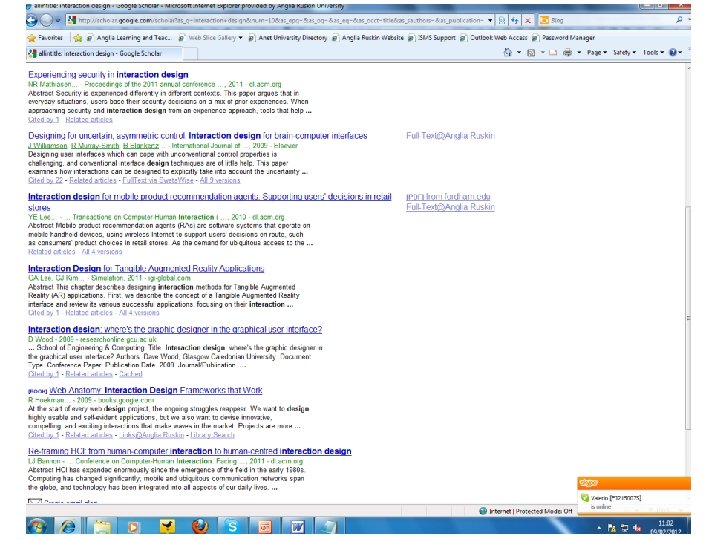Open the Outlook Web Access favorite

494,38
